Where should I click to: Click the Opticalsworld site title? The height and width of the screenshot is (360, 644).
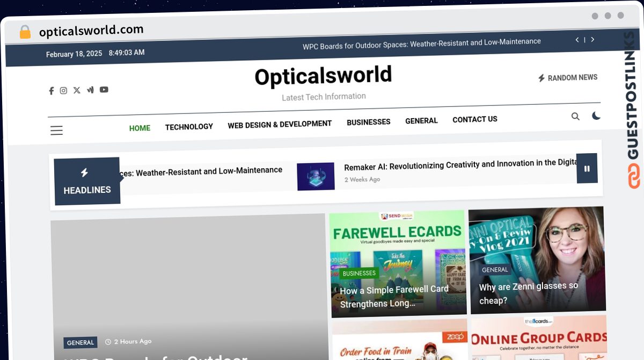pos(323,76)
